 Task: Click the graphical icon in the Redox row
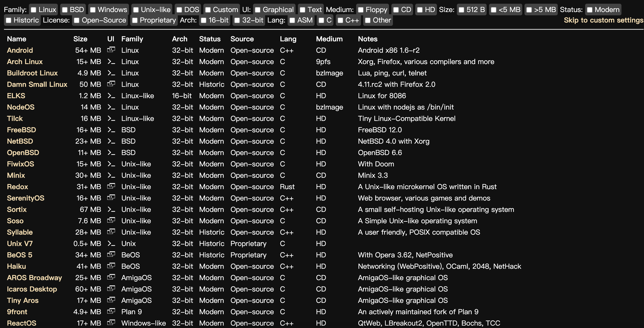111,186
